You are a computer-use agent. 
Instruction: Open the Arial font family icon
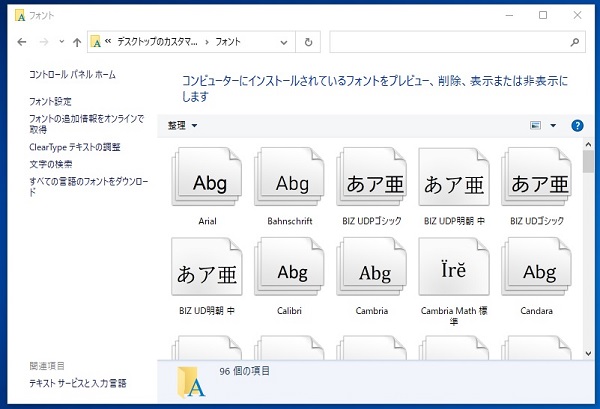pos(207,177)
